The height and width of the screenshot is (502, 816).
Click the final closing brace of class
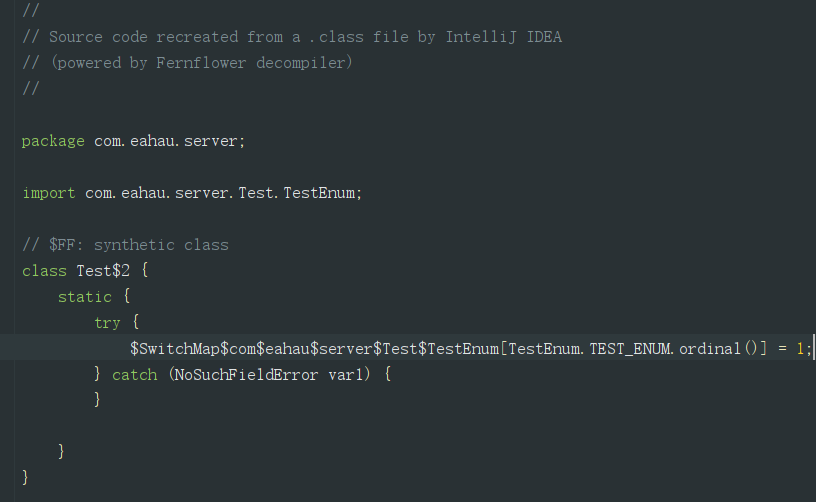(x=25, y=477)
